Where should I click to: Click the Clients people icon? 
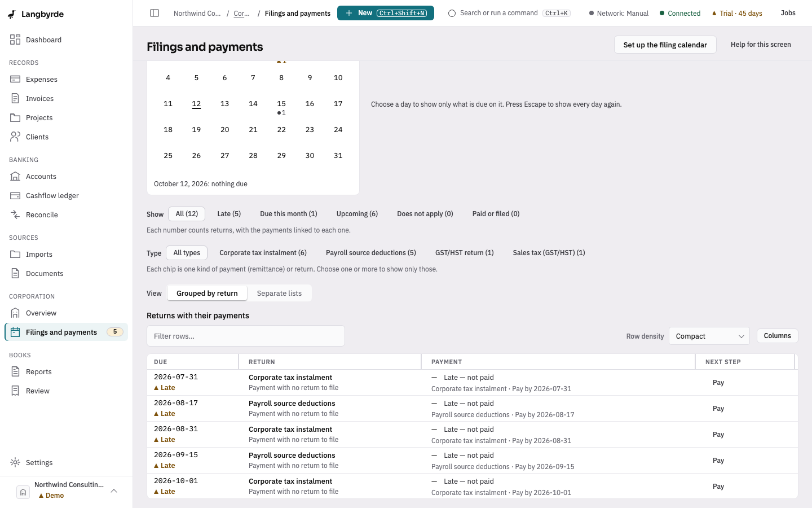15,137
